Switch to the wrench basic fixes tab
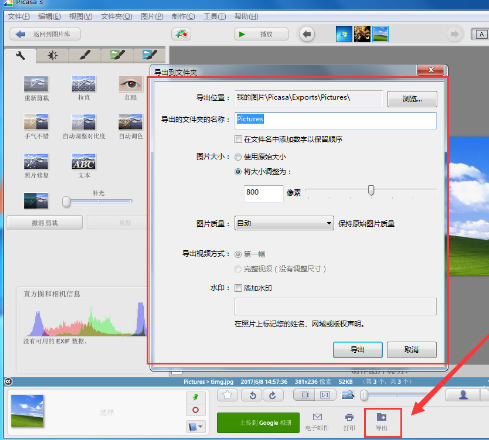Viewport: 489px width, 440px height. coord(20,55)
